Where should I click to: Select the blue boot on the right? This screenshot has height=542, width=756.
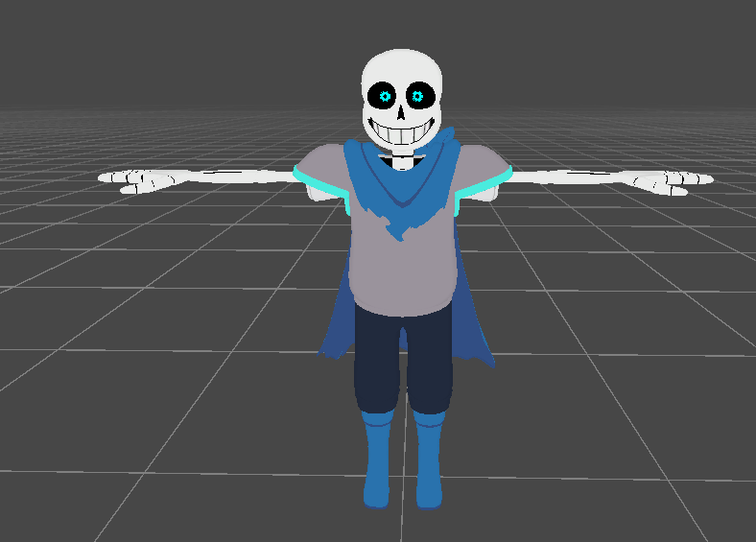coord(429,460)
